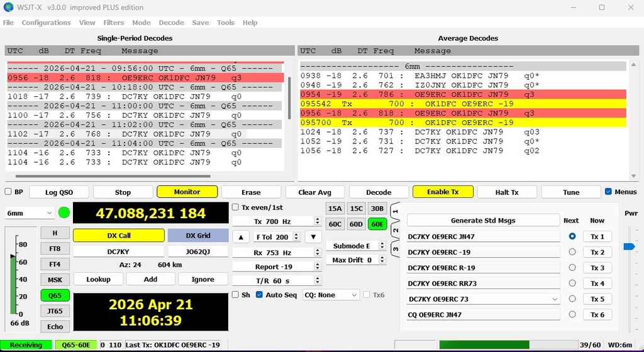Switch to message tab 2
This screenshot has width=644, height=352.
tap(395, 230)
